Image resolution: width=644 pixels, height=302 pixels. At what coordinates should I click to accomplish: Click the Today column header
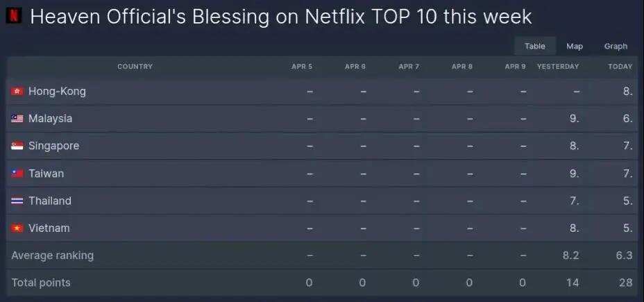[x=620, y=67]
